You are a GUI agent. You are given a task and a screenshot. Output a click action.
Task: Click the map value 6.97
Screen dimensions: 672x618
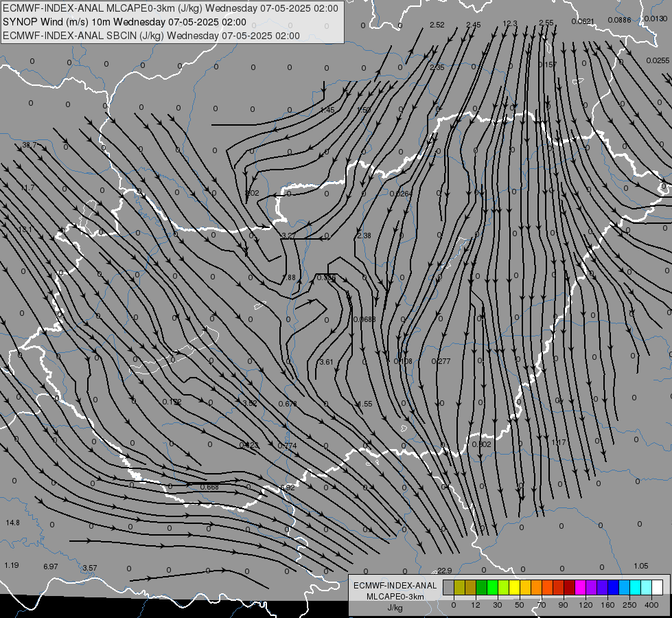coord(51,566)
